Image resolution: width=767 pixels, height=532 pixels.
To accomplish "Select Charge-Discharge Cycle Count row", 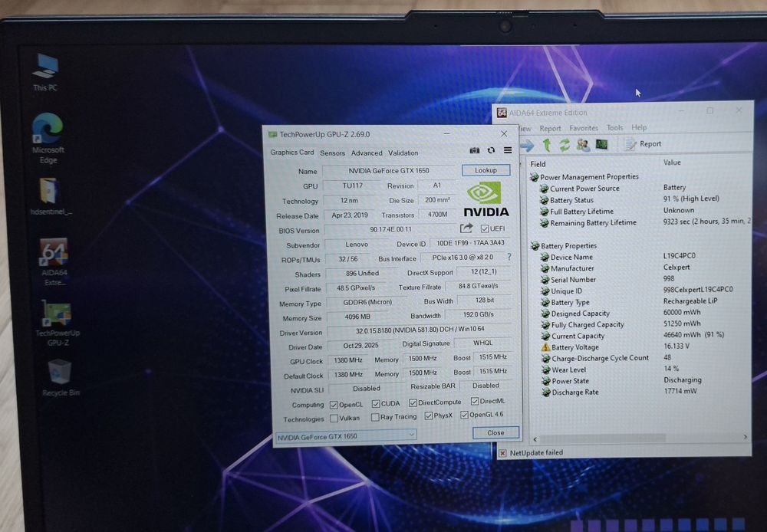I will [x=606, y=358].
